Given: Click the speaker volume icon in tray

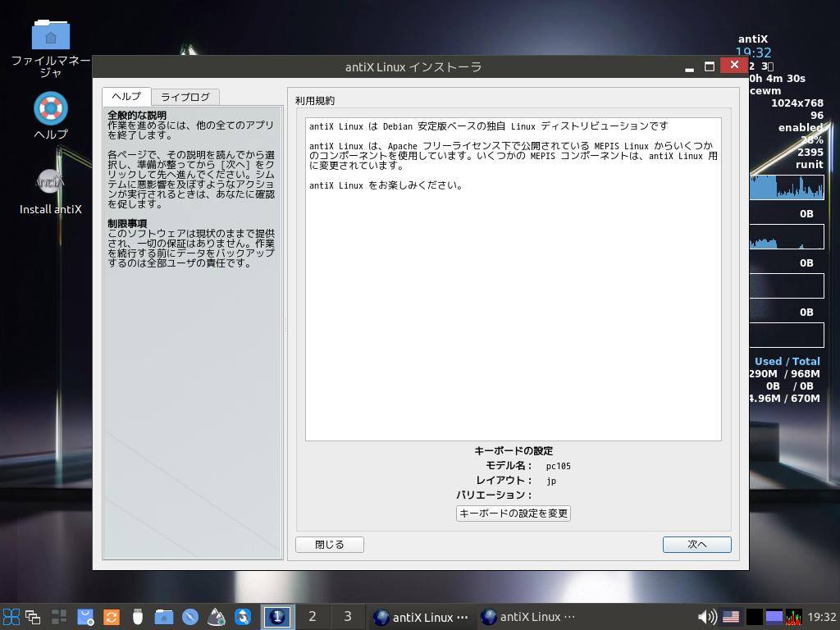Looking at the screenshot, I should 706,617.
